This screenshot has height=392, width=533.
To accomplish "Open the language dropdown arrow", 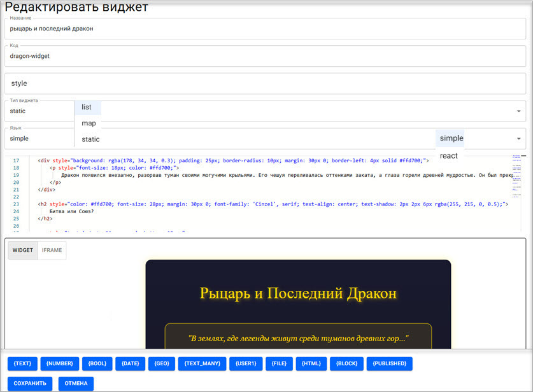I will pos(519,139).
